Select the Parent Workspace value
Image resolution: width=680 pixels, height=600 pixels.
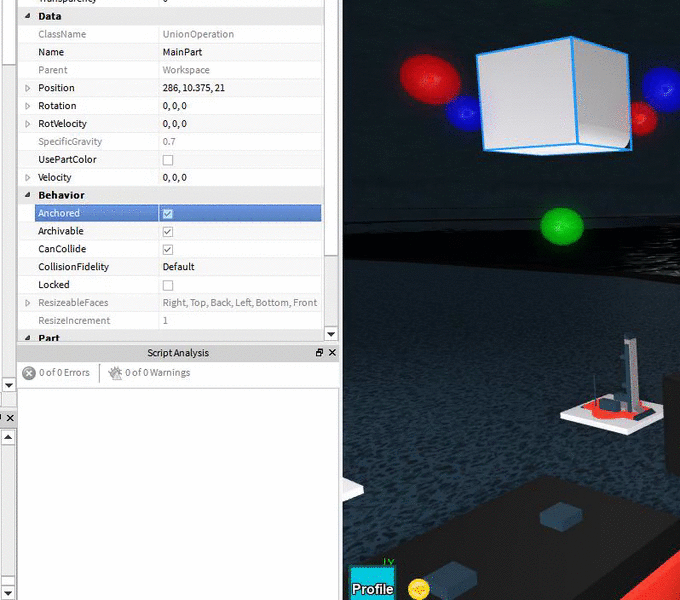point(186,70)
